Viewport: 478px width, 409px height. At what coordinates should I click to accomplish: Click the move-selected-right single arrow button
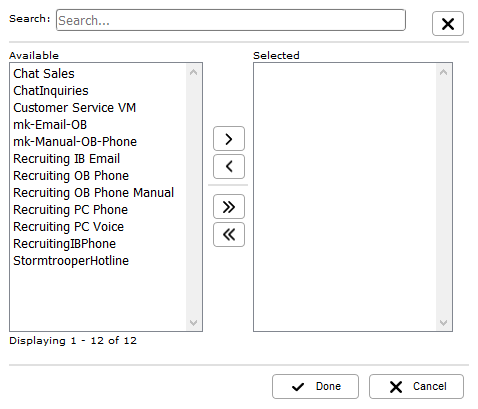click(229, 139)
